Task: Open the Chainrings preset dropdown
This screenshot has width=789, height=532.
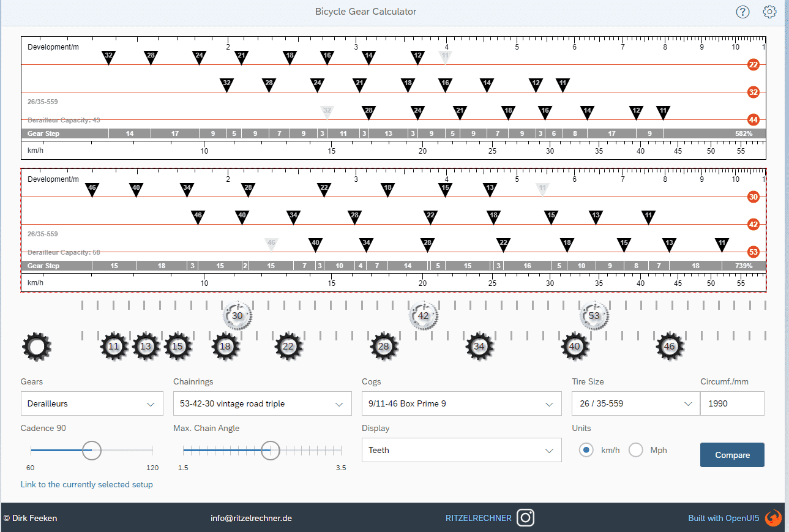Action: click(262, 404)
